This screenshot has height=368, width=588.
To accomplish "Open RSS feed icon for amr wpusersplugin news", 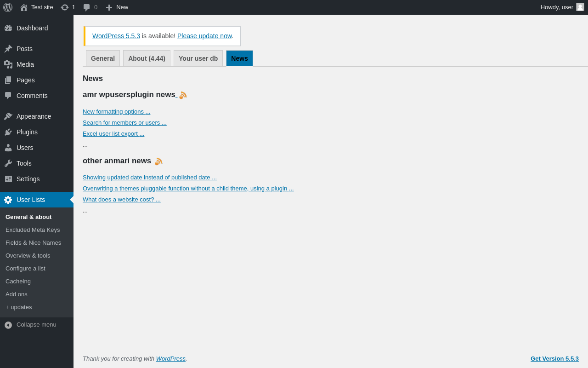I will click(x=183, y=95).
